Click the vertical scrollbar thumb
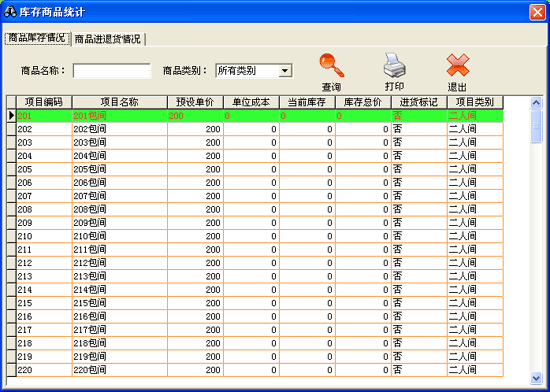 point(536,126)
